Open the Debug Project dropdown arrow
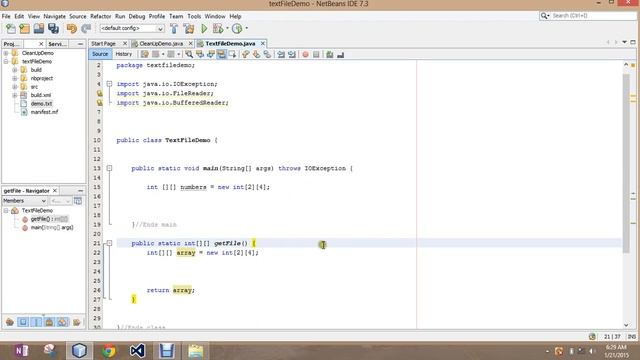640x360 pixels. (227, 29)
